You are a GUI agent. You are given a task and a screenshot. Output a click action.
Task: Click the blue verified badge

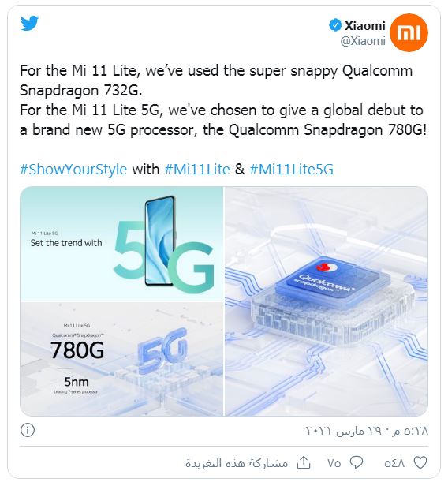pos(335,25)
